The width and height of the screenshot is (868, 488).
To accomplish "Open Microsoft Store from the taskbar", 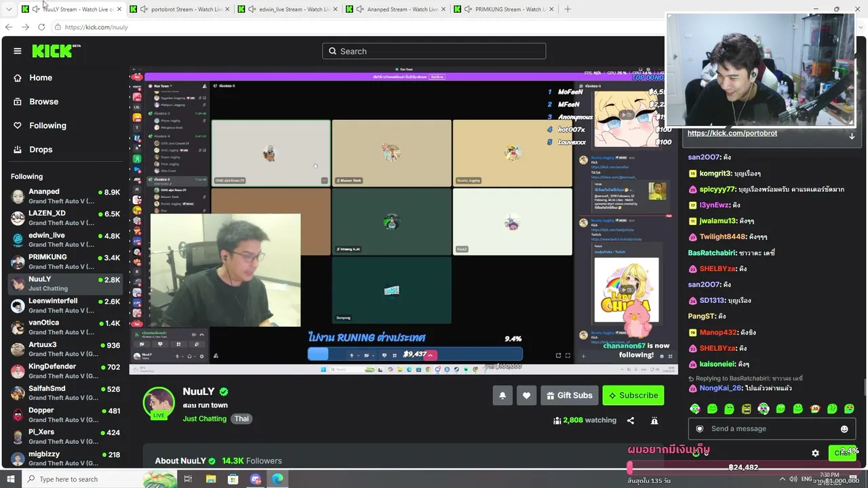I will click(233, 479).
